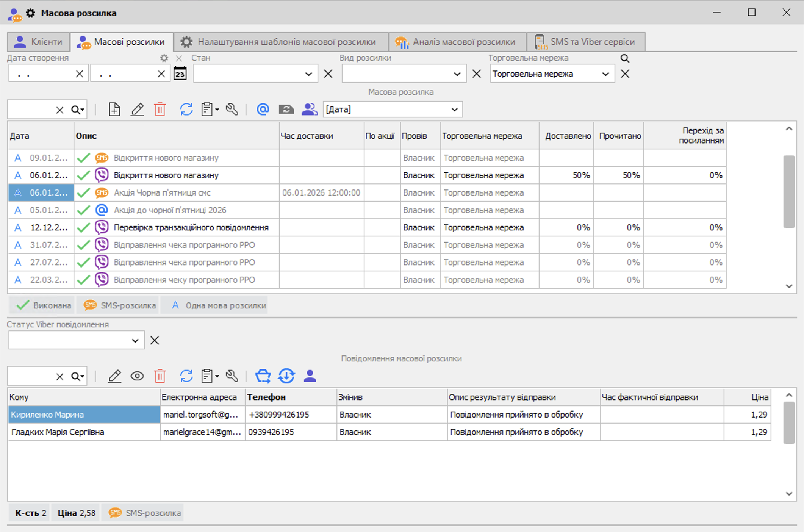Open the Статус Viber повідомлення dropdown
804x532 pixels.
tap(135, 340)
